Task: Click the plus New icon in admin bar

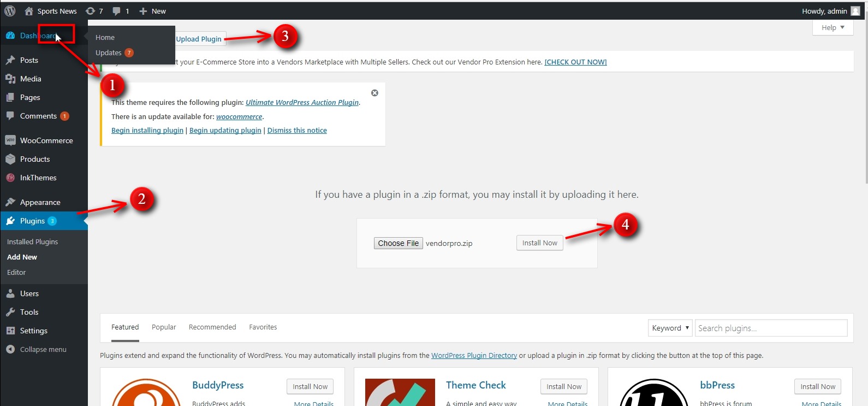Action: pyautogui.click(x=143, y=11)
